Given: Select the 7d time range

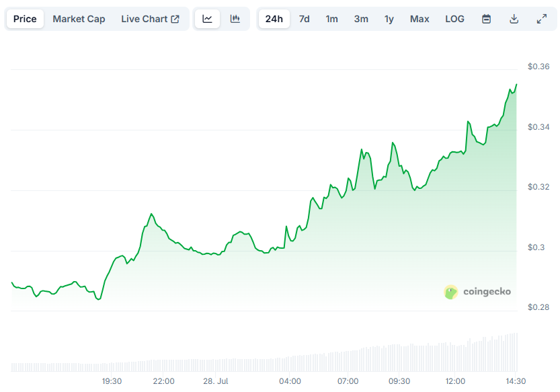Looking at the screenshot, I should (305, 19).
